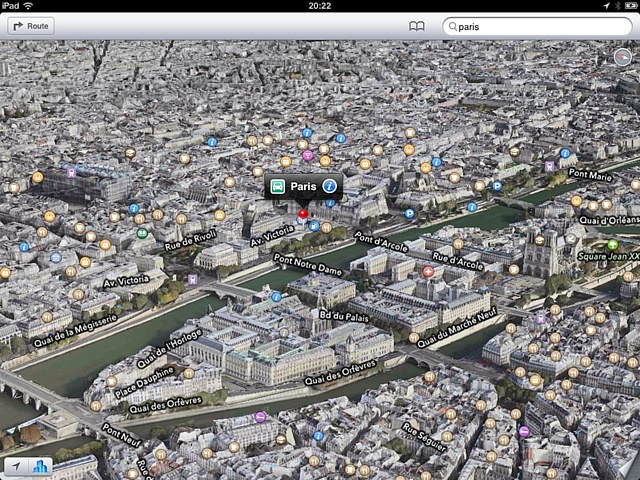Select green park marker above Square Jean XX
Viewport: 640px width, 480px height.
click(x=612, y=245)
